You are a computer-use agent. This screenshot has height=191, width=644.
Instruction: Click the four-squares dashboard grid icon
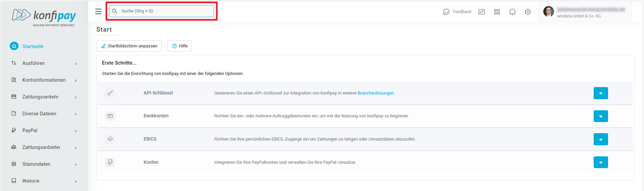pos(497,12)
